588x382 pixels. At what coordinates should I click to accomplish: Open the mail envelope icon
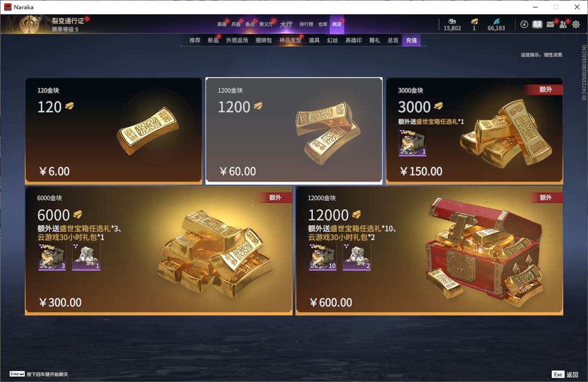550,24
